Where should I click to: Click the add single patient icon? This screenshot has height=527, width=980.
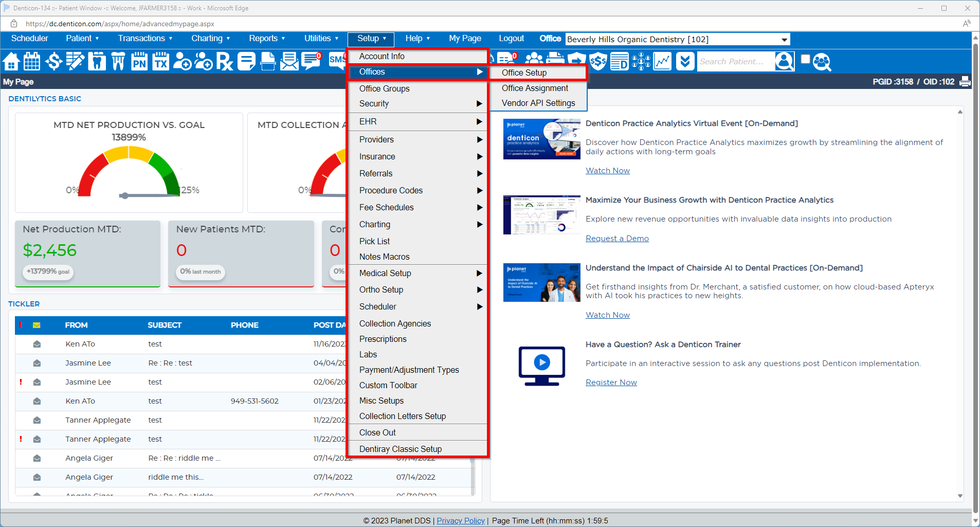pyautogui.click(x=182, y=62)
